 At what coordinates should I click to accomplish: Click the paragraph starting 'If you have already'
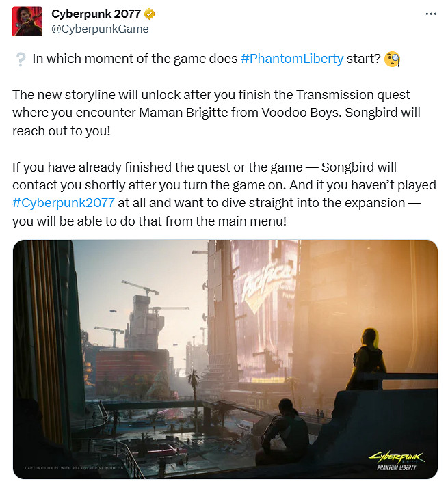click(224, 194)
